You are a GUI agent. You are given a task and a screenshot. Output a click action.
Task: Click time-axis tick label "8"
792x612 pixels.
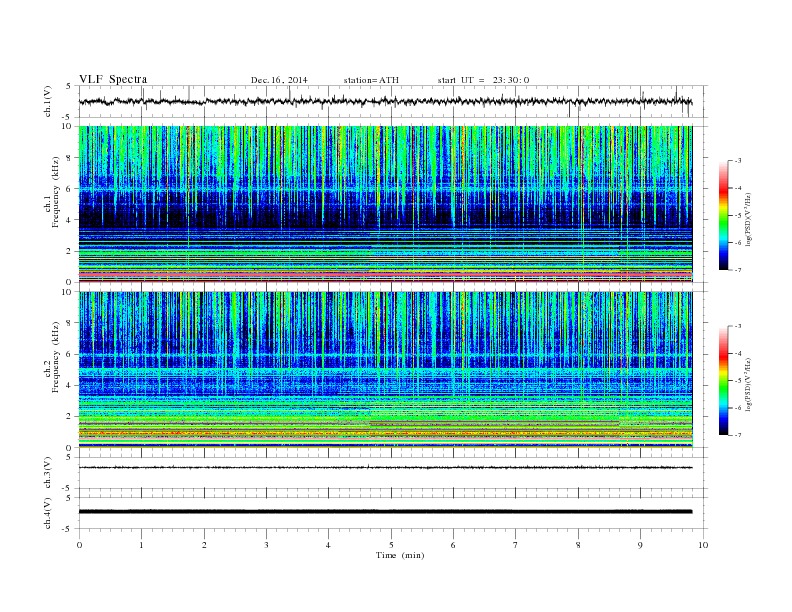click(578, 545)
